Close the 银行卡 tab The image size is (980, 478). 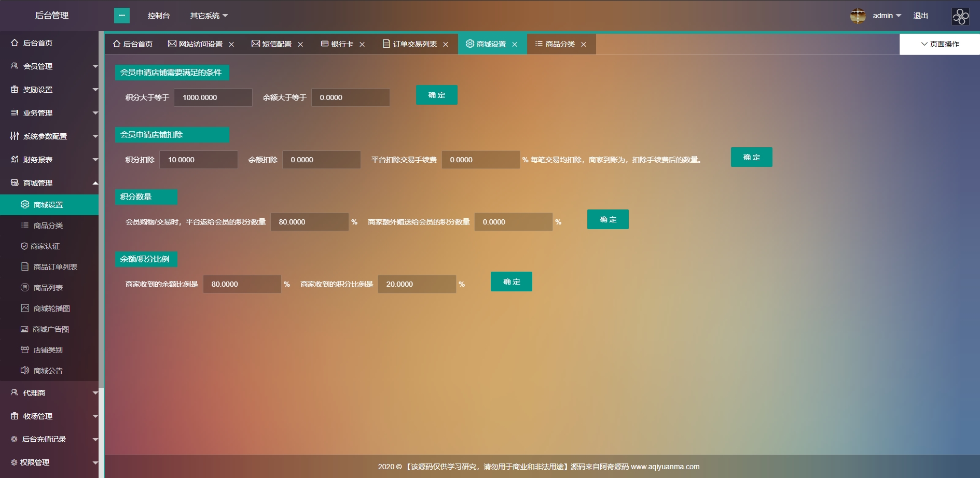362,45
